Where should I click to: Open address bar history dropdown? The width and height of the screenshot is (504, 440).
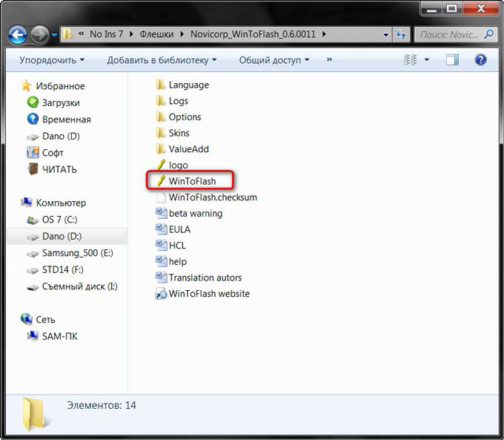[x=385, y=35]
